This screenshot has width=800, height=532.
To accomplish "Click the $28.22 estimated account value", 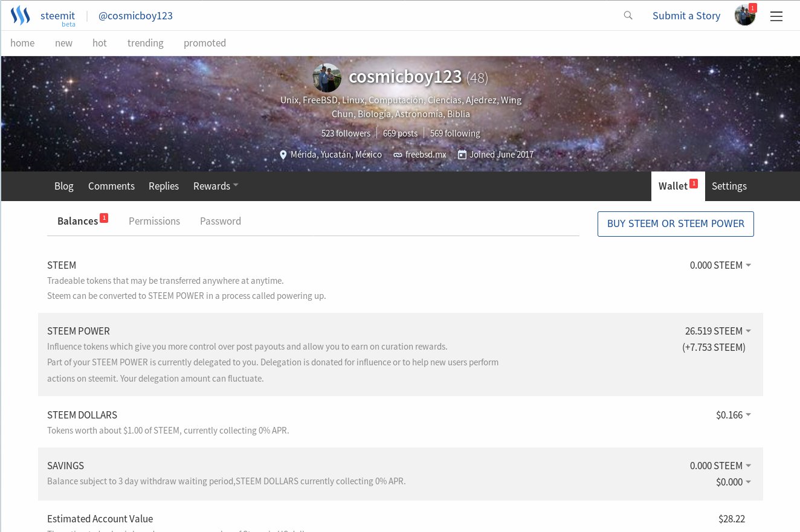I will [x=732, y=519].
